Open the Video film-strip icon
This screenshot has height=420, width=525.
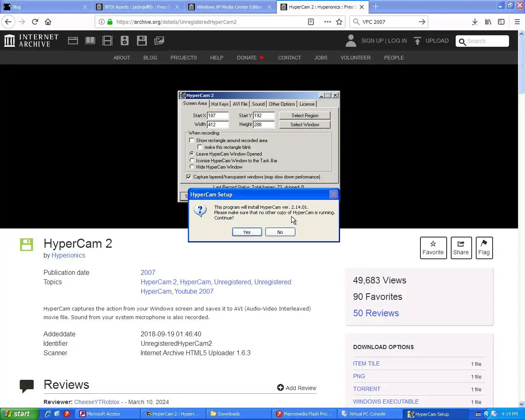(107, 41)
